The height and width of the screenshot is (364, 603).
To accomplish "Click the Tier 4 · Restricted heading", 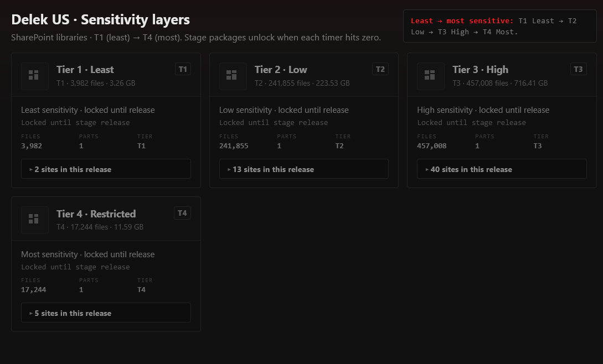I will click(96, 214).
